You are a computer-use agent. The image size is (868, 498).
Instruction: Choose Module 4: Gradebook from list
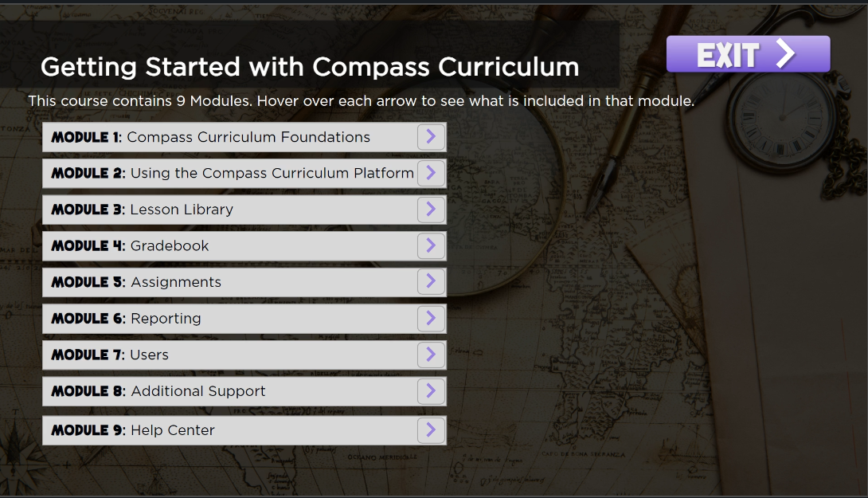[x=131, y=246]
